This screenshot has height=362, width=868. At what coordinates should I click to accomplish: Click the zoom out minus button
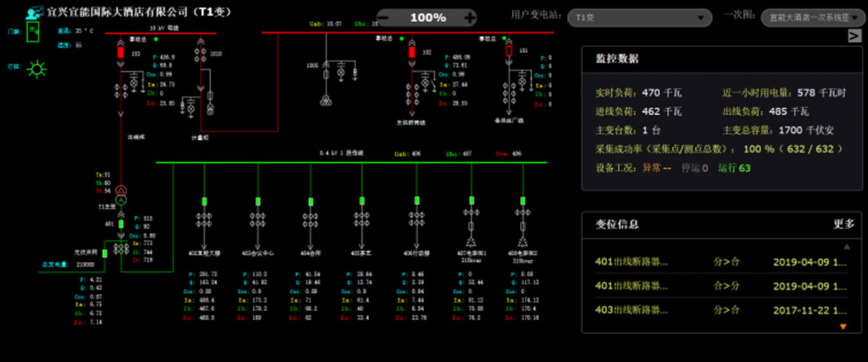pyautogui.click(x=385, y=17)
